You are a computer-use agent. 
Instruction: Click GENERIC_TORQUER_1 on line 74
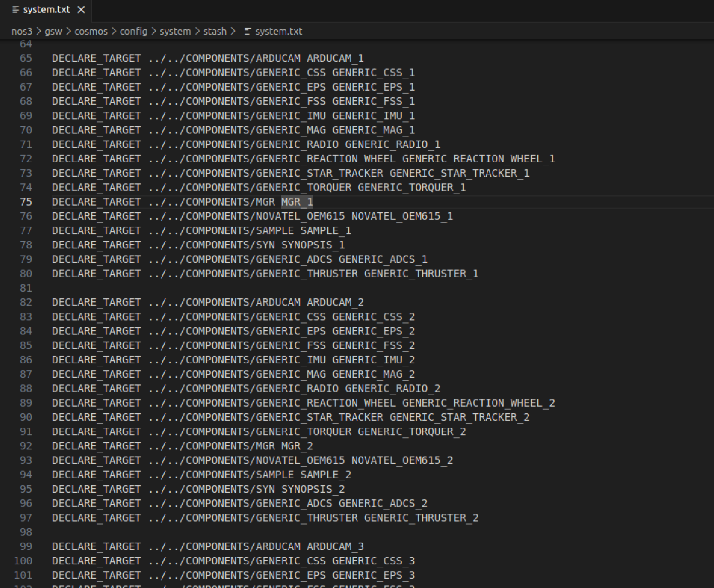pyautogui.click(x=412, y=187)
